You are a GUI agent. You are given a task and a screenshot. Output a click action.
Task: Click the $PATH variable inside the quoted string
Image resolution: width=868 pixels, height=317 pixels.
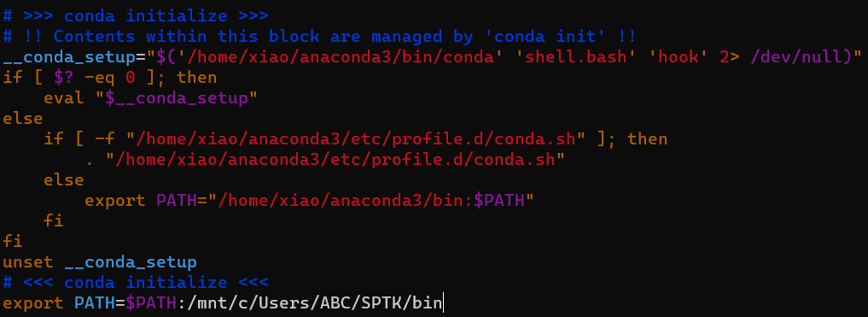498,200
